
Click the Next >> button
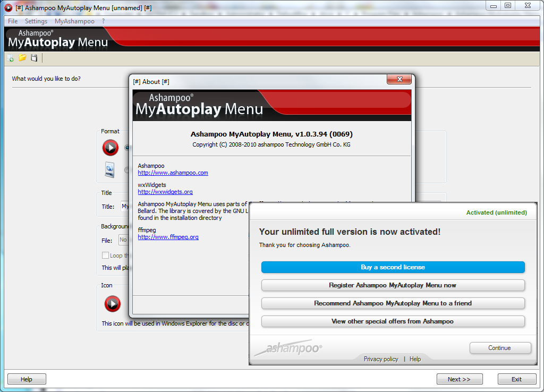coord(460,379)
